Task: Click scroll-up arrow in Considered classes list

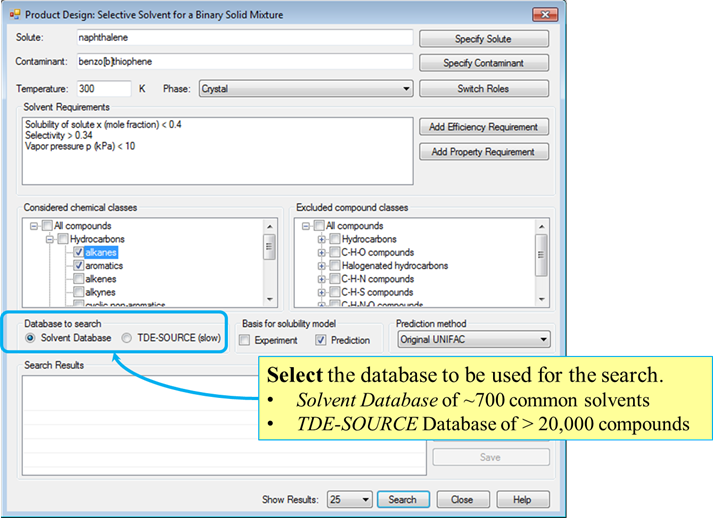Action: [x=270, y=226]
